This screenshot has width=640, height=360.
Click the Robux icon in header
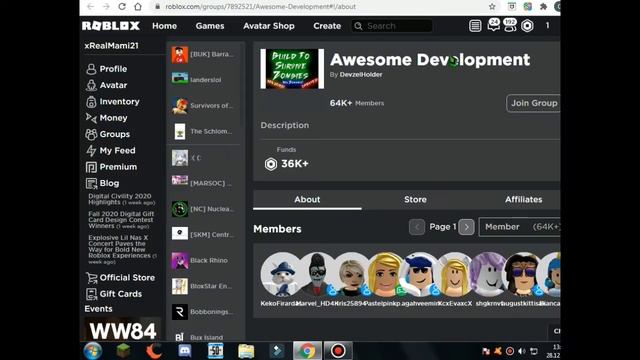527,26
